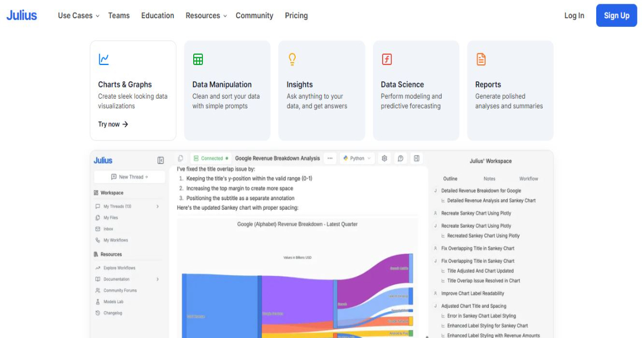Expand the Resources menu in top navigation
The height and width of the screenshot is (338, 644).
coord(206,16)
